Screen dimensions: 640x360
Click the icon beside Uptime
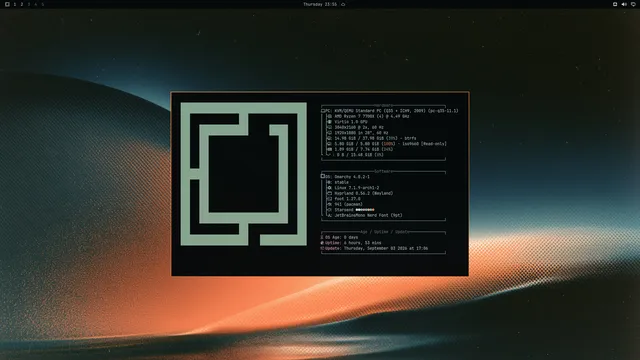(x=322, y=243)
